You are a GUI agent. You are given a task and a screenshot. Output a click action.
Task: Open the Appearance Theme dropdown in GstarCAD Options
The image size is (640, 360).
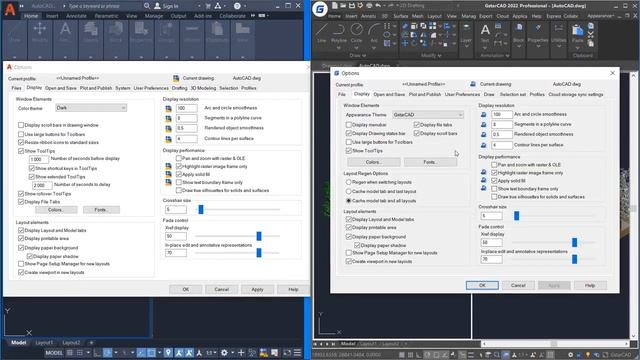[x=428, y=115]
